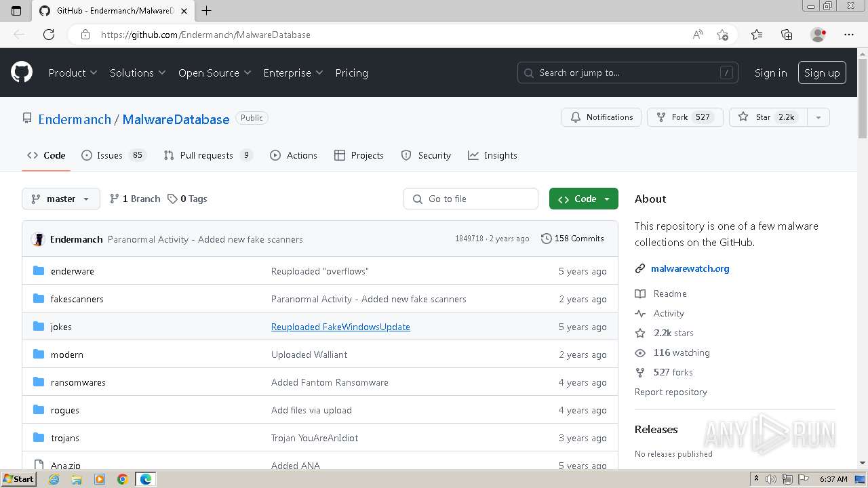Show hidden system tray icons arrow
The height and width of the screenshot is (488, 868).
coord(756,479)
